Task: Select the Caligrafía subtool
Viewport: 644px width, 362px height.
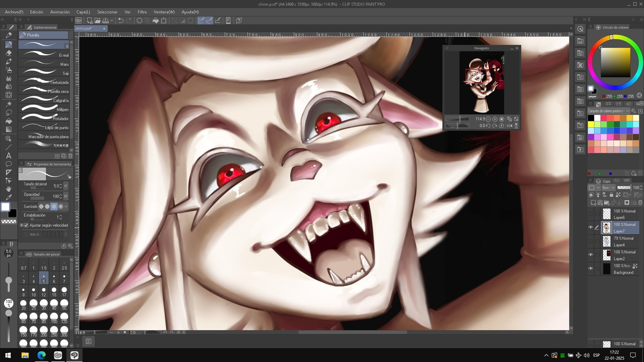Action: 44,99
